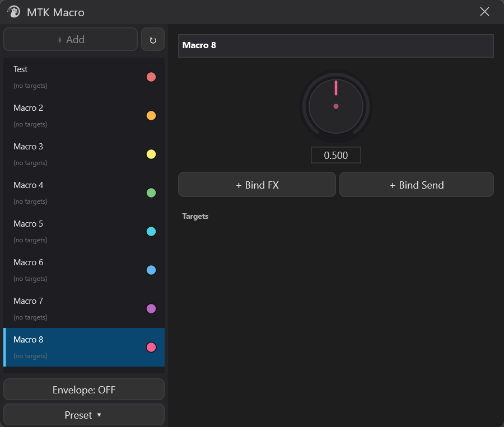Click the blue color dot for Macro 6

[x=151, y=270]
